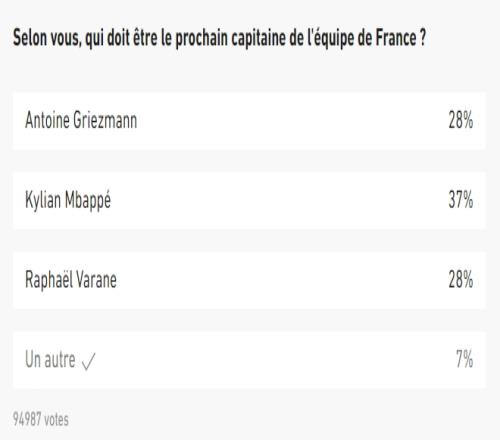
Task: Select the Antoine Griezmann poll option
Action: [x=249, y=121]
